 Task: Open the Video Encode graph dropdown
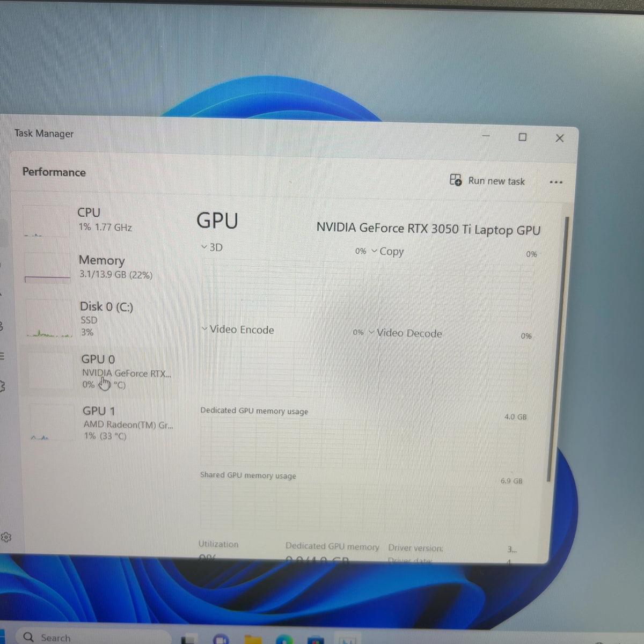[238, 330]
